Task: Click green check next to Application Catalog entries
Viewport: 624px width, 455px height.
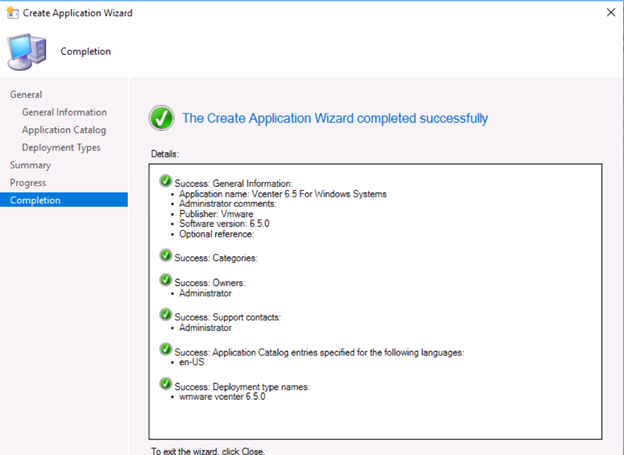Action: [x=166, y=350]
